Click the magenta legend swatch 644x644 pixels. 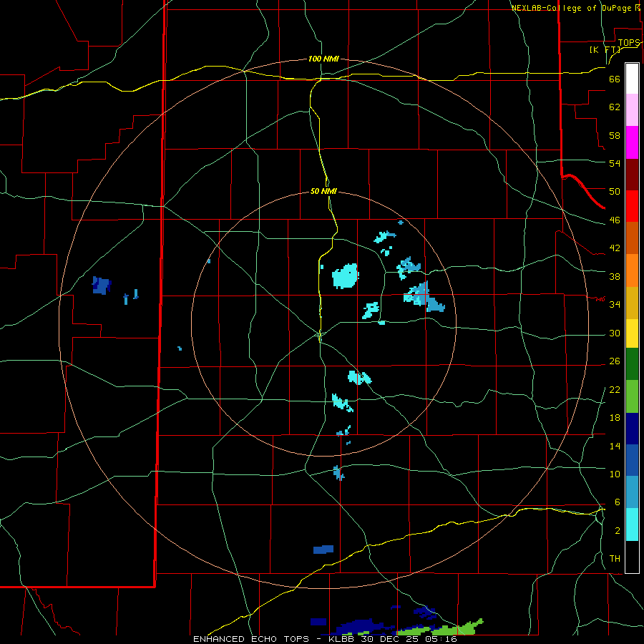tap(632, 142)
